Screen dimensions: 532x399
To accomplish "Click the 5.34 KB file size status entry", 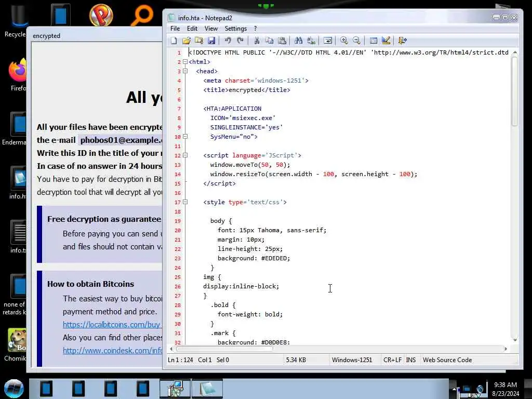I will coord(296,360).
